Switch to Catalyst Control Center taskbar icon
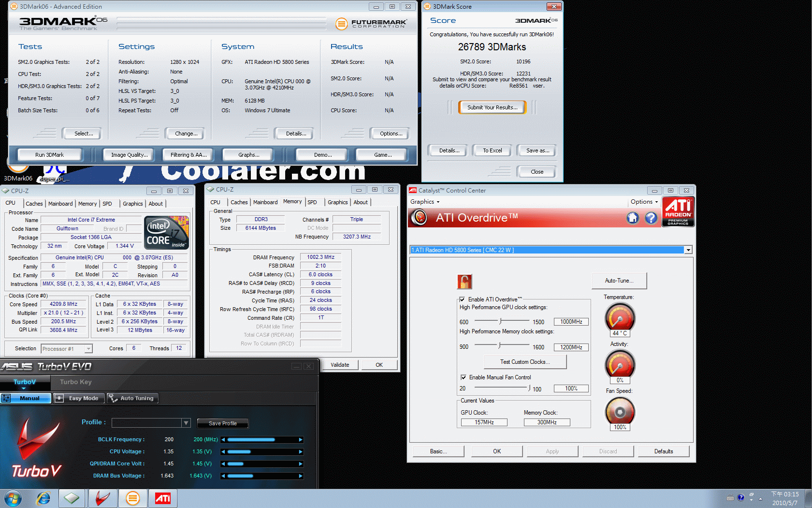Screen dimensions: 812x508 (163, 498)
